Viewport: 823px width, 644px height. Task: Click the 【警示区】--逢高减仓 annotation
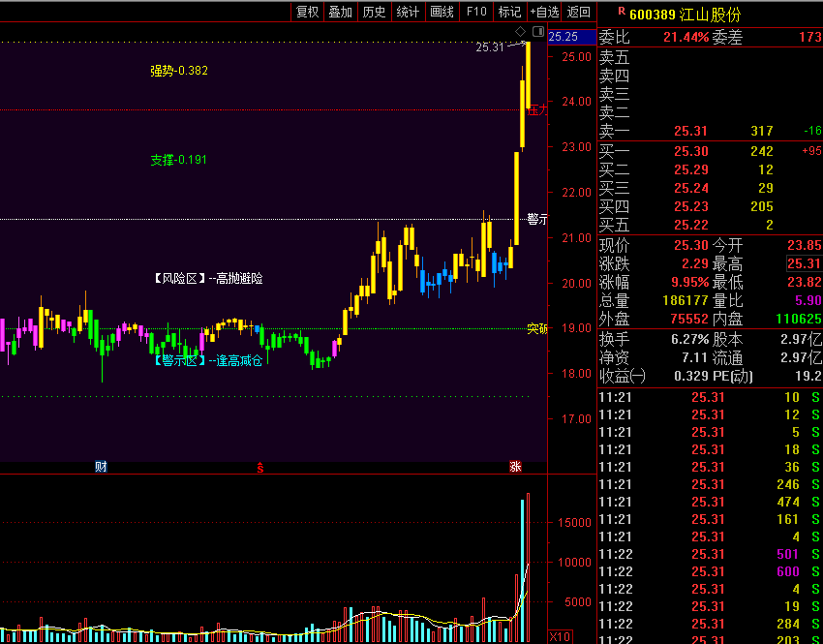coord(208,360)
